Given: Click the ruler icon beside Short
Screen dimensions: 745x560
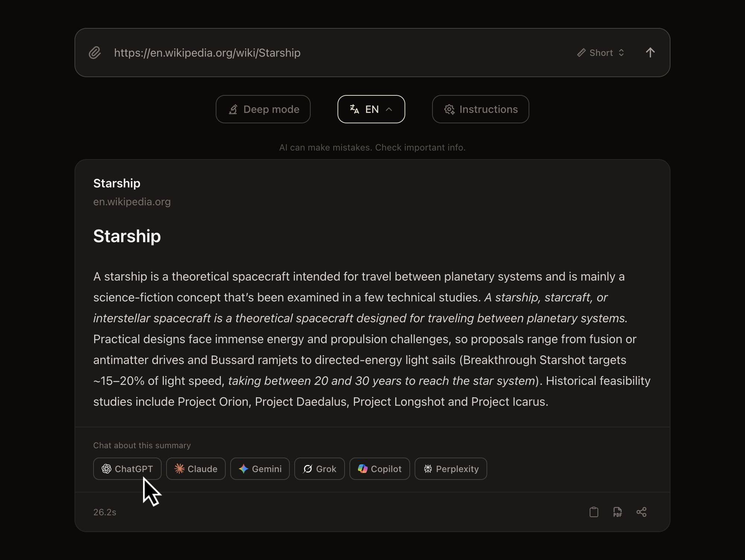Looking at the screenshot, I should coord(581,53).
